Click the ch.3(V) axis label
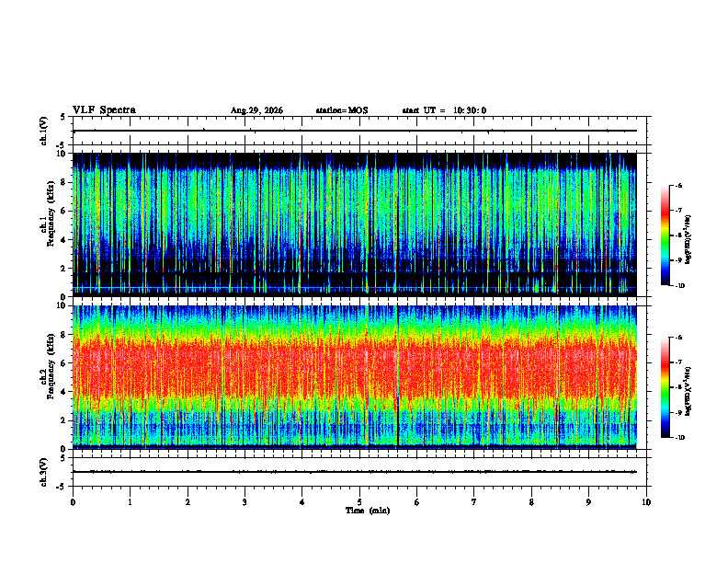The width and height of the screenshot is (728, 563). click(x=44, y=472)
